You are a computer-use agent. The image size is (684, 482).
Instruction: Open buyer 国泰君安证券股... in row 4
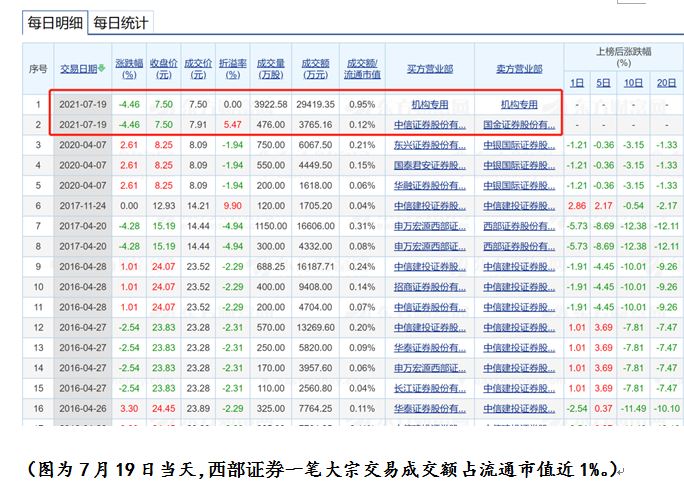pos(430,165)
